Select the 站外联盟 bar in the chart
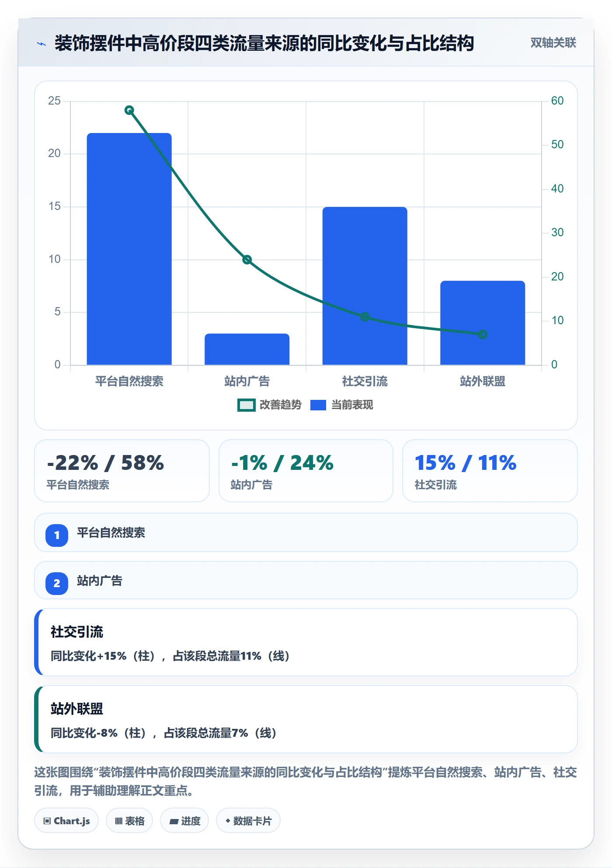The image size is (612, 868). coord(483,322)
